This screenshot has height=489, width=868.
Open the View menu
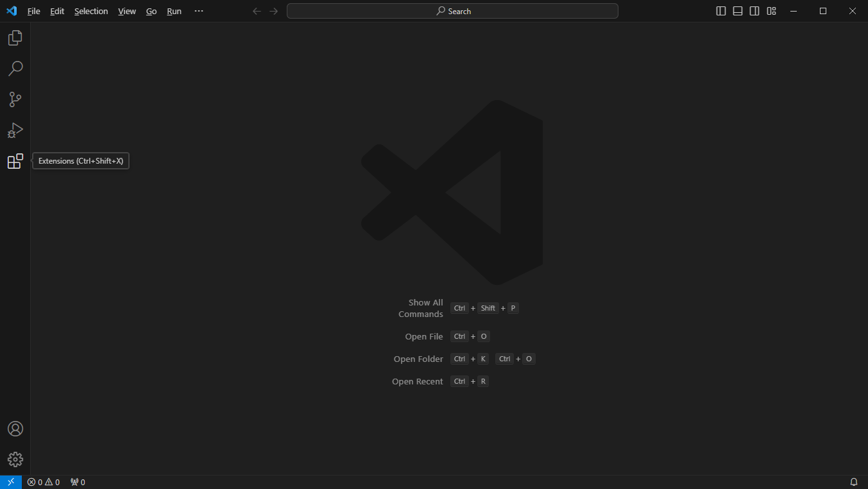click(x=127, y=11)
